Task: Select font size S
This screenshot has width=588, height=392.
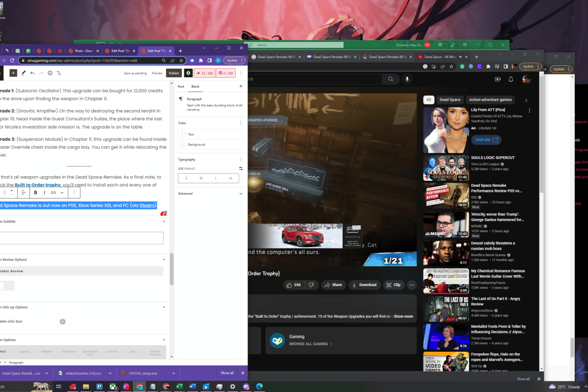Action: click(x=186, y=178)
